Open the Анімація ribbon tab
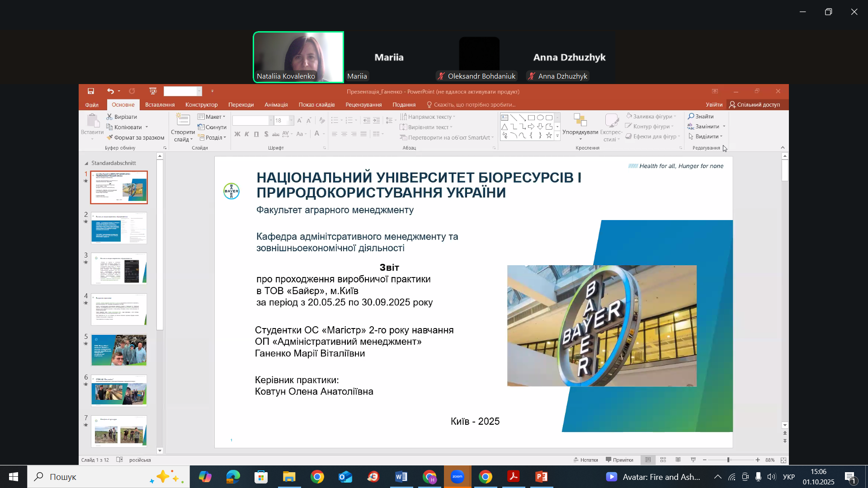Image resolution: width=868 pixels, height=488 pixels. pos(276,105)
